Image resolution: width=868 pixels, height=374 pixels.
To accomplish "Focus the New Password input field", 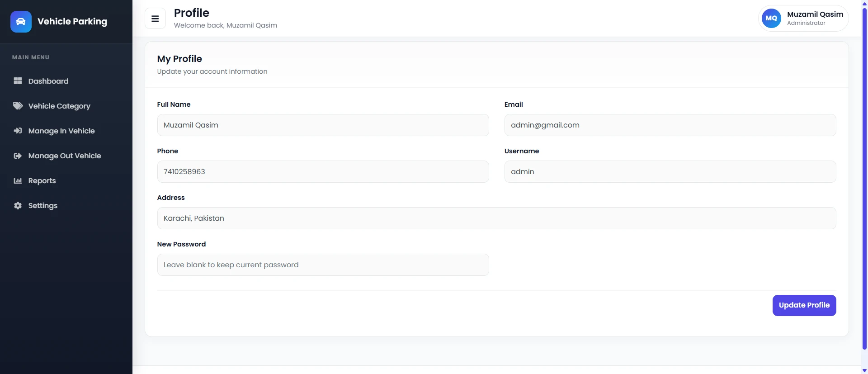I will pyautogui.click(x=323, y=265).
